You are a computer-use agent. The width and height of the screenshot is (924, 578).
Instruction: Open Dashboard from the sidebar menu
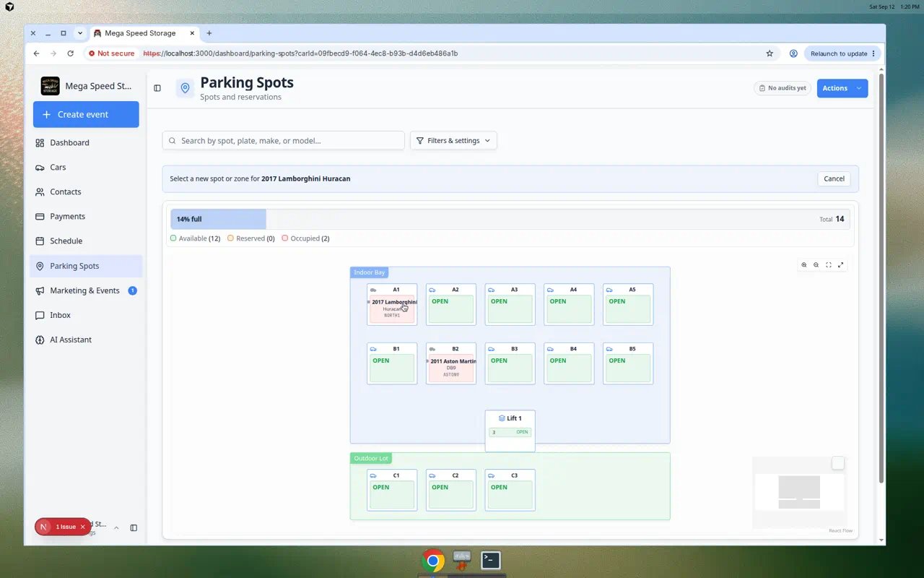[x=86, y=143]
